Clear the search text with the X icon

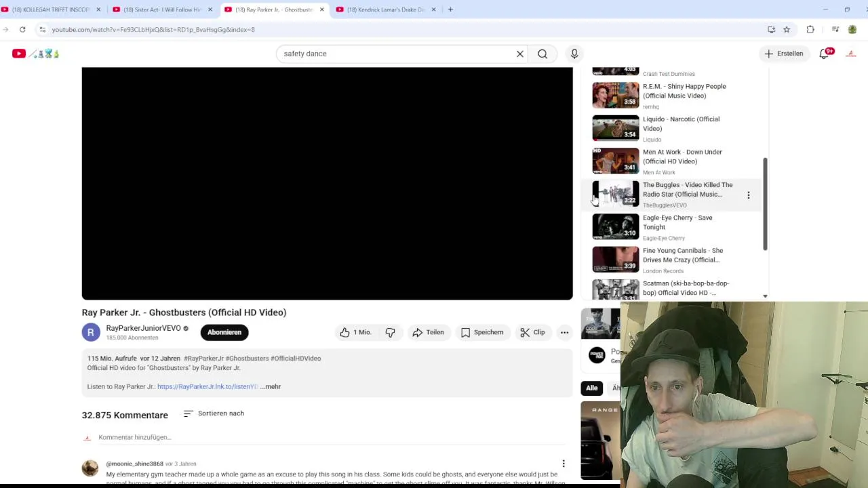click(520, 54)
